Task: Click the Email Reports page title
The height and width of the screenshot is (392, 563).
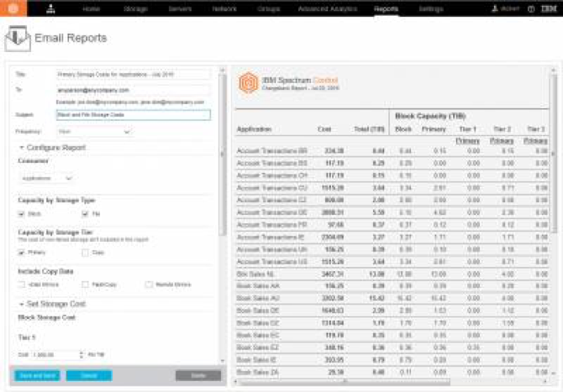Action: point(71,38)
